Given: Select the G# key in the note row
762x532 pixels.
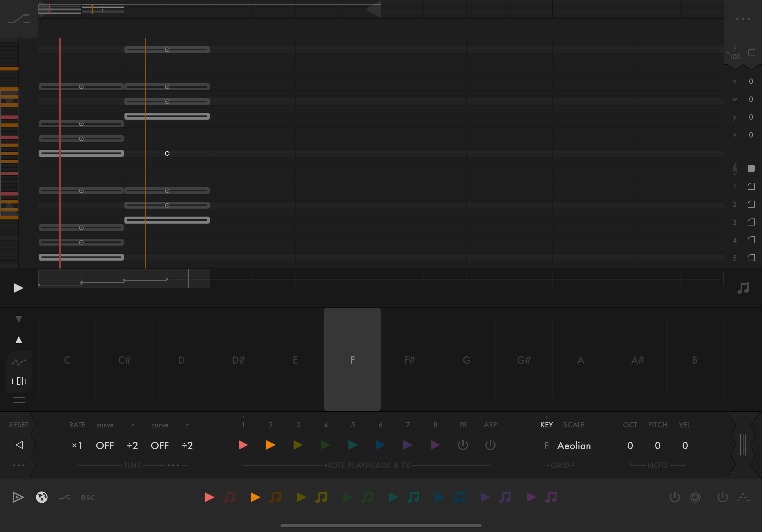Looking at the screenshot, I should coord(524,360).
